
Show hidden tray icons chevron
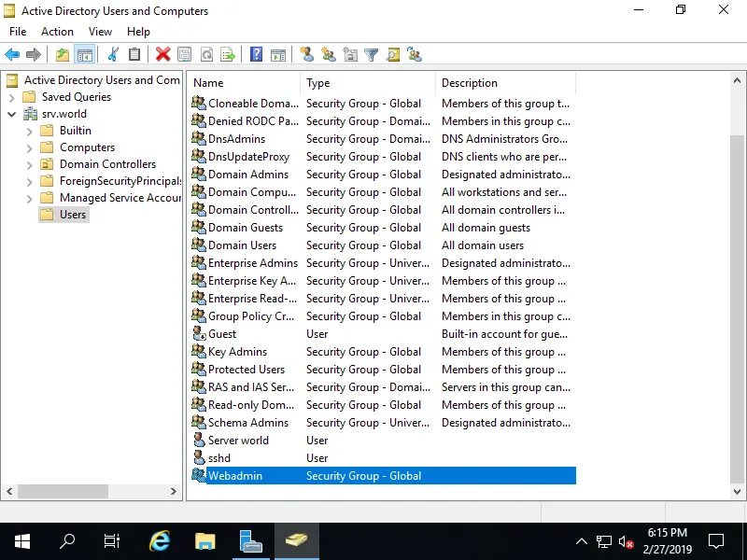click(x=581, y=541)
